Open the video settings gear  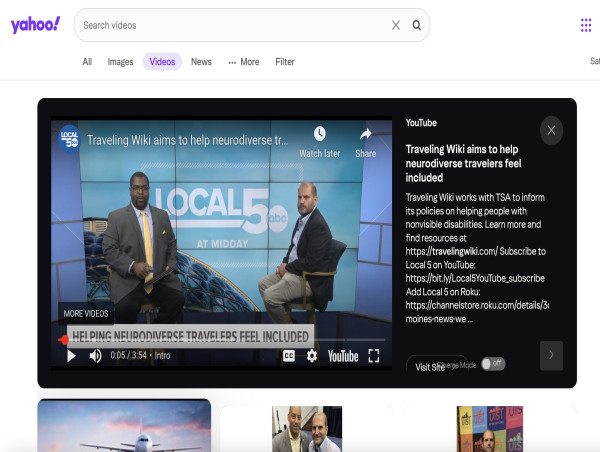coord(312,356)
